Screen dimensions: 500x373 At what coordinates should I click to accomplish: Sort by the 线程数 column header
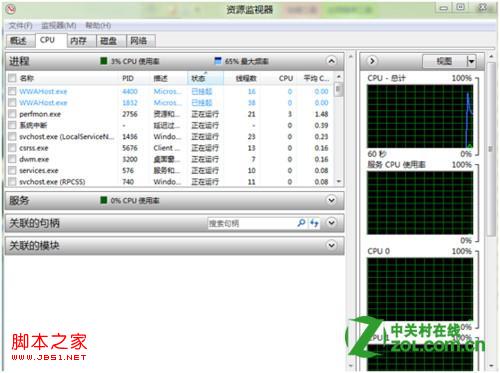[x=246, y=78]
